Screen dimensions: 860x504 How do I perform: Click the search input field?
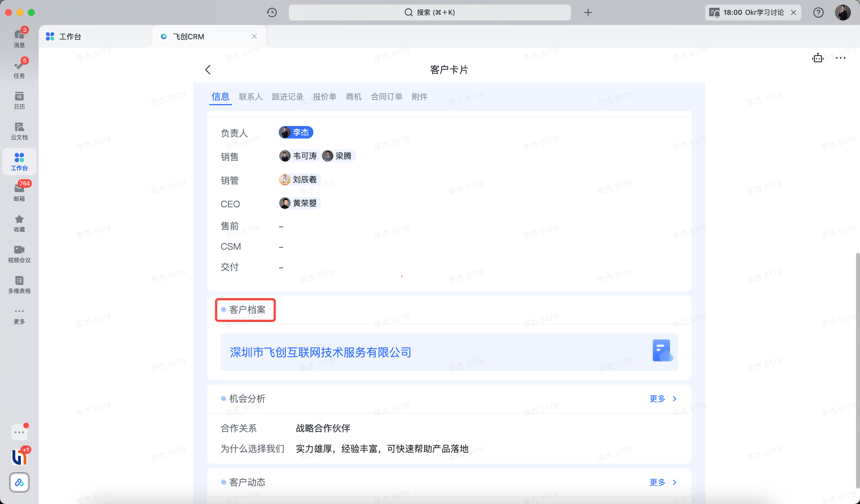click(x=429, y=13)
